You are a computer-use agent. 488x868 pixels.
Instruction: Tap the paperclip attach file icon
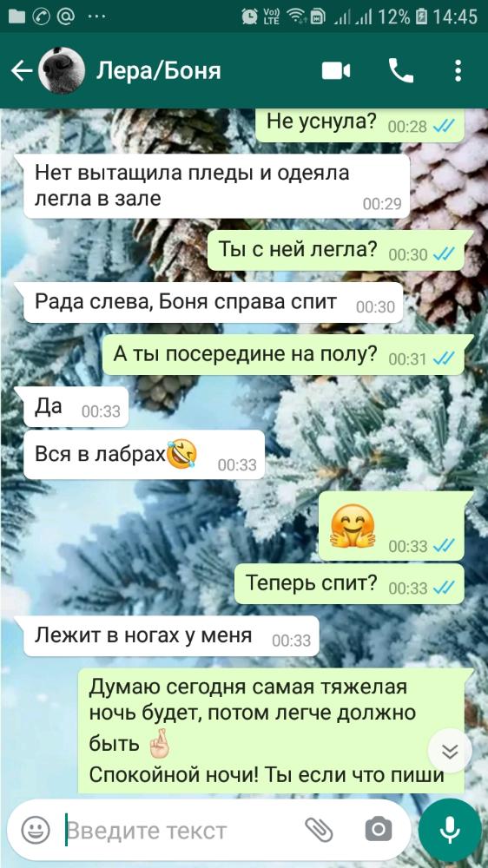pos(319,829)
